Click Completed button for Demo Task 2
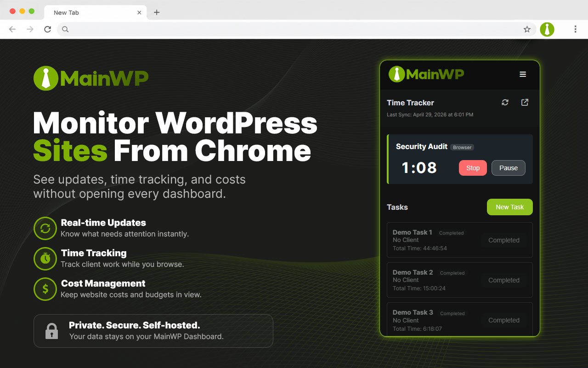Screen dimensions: 588x368 coord(504,280)
